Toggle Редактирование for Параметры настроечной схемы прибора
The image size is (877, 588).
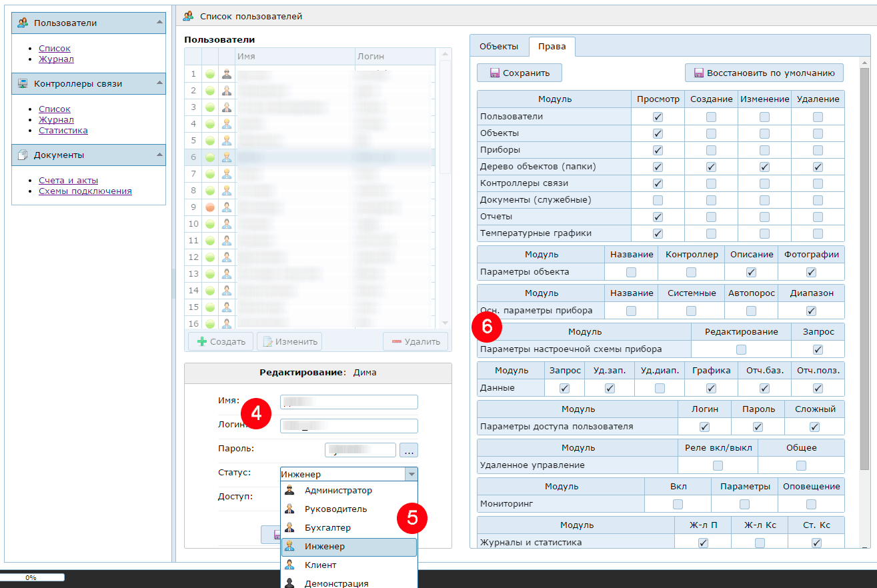741,349
